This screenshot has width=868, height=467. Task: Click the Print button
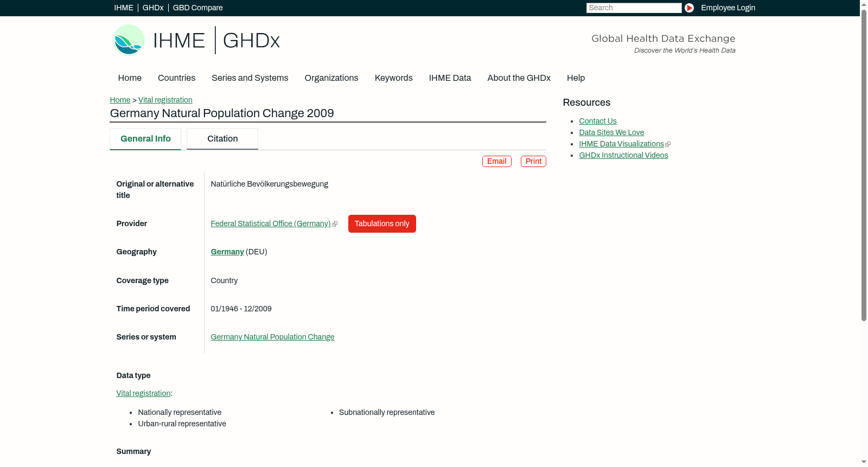533,162
